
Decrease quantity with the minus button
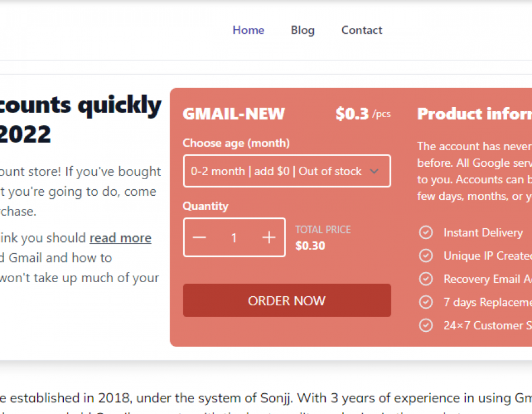click(x=200, y=238)
